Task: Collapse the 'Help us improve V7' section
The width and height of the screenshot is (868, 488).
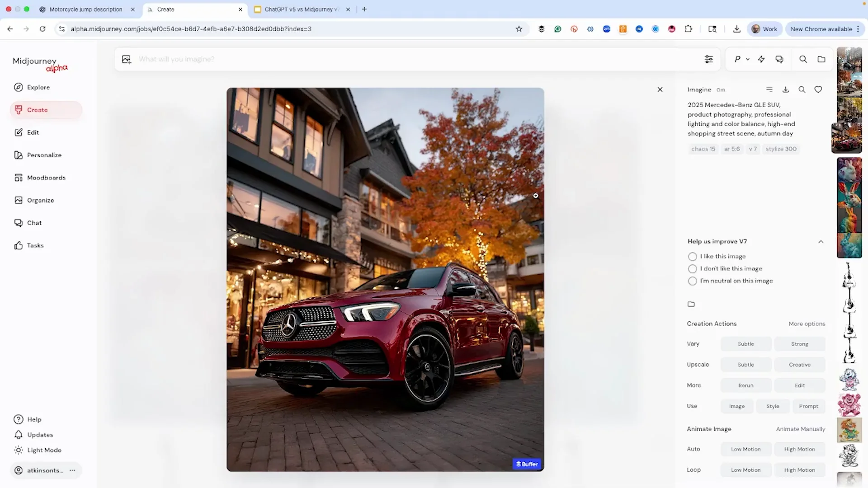Action: pos(821,241)
